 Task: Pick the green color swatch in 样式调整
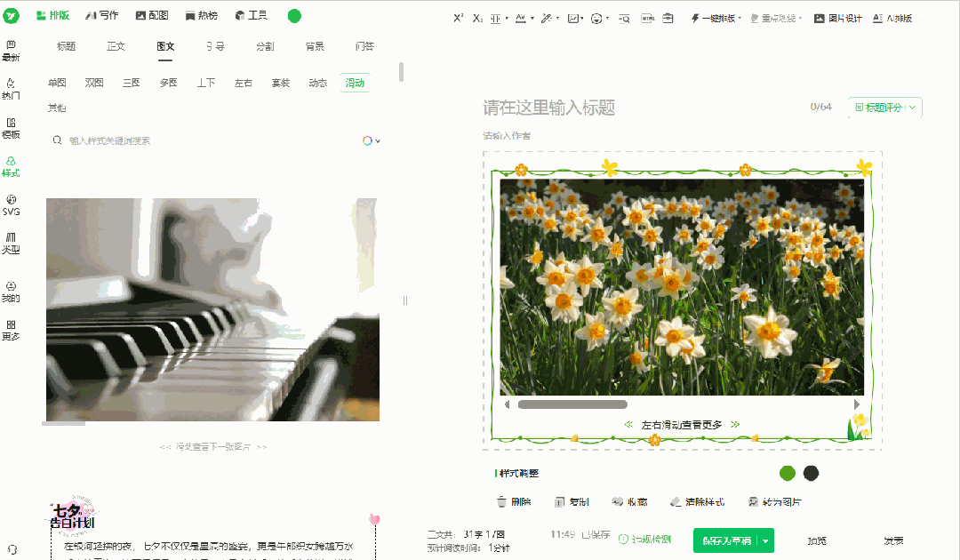click(x=787, y=473)
